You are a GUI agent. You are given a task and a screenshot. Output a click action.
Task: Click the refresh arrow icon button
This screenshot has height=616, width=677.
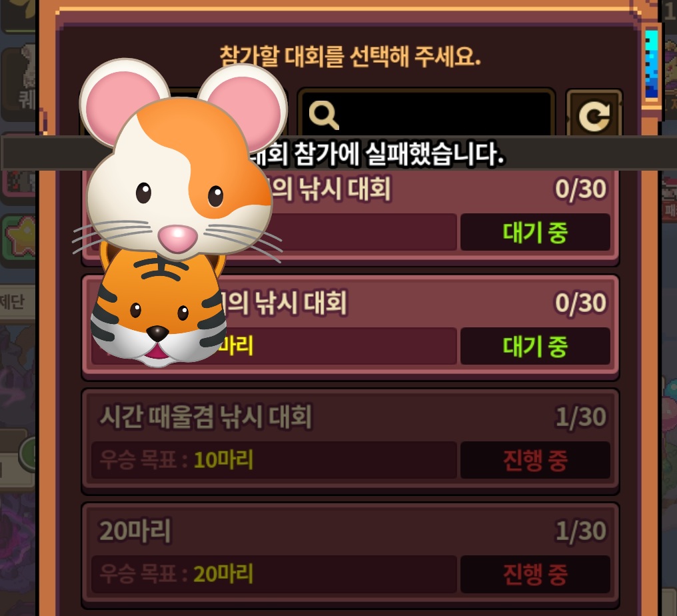594,114
